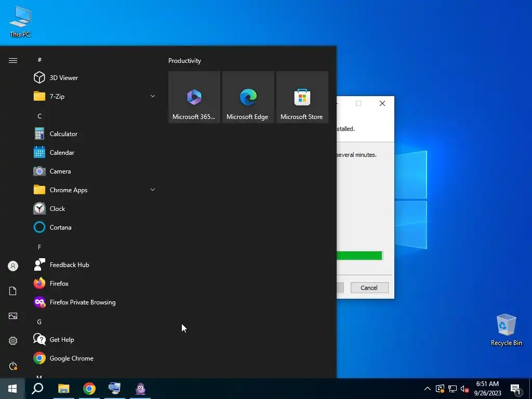Open the Get Help app
The height and width of the screenshot is (399, 532).
tap(95, 339)
